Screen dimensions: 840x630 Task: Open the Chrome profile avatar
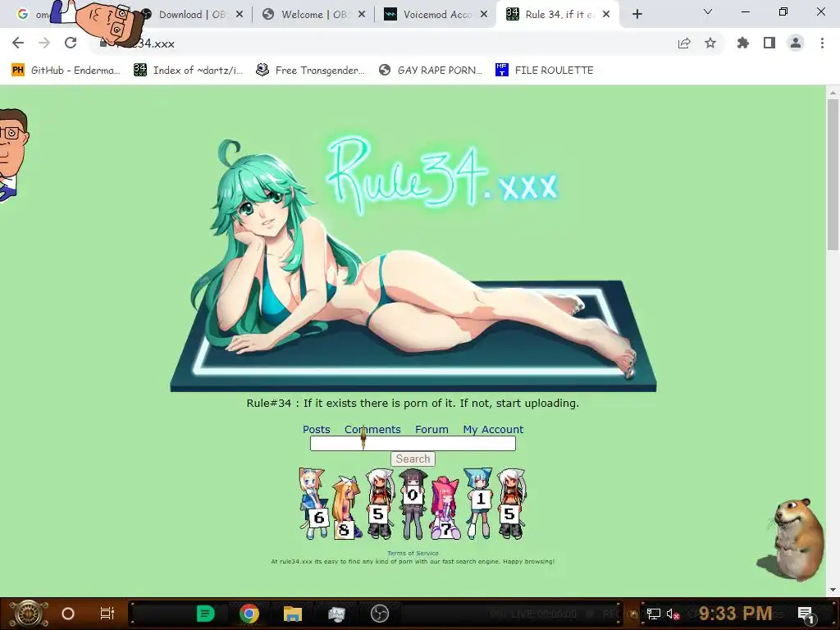pos(796,43)
